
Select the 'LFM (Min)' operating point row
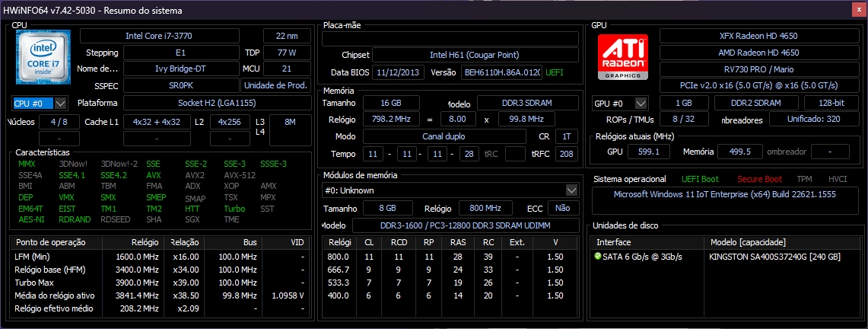pyautogui.click(x=159, y=257)
